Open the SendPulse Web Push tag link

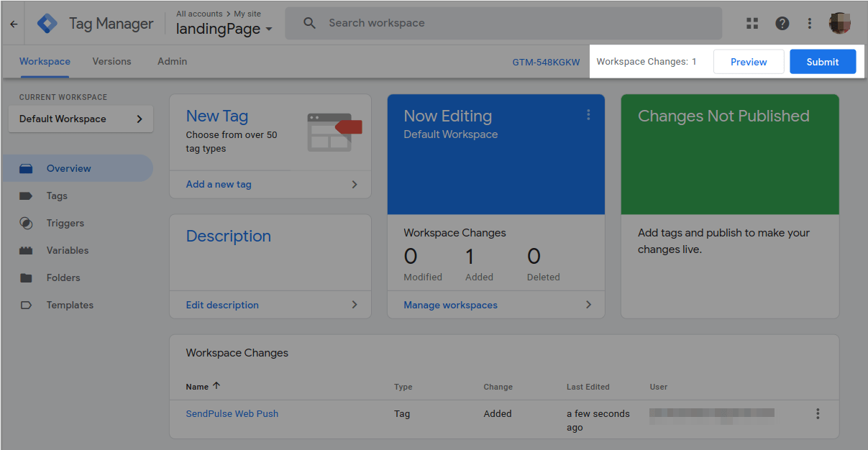pyautogui.click(x=232, y=414)
